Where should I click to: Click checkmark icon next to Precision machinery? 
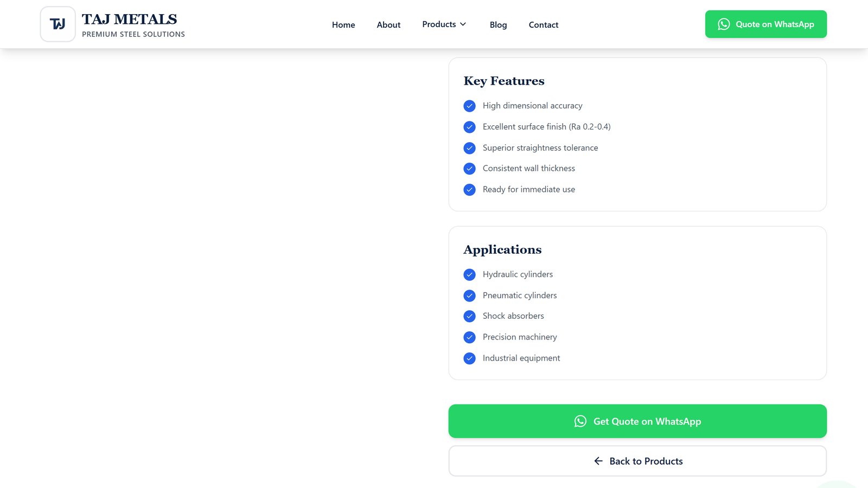470,337
